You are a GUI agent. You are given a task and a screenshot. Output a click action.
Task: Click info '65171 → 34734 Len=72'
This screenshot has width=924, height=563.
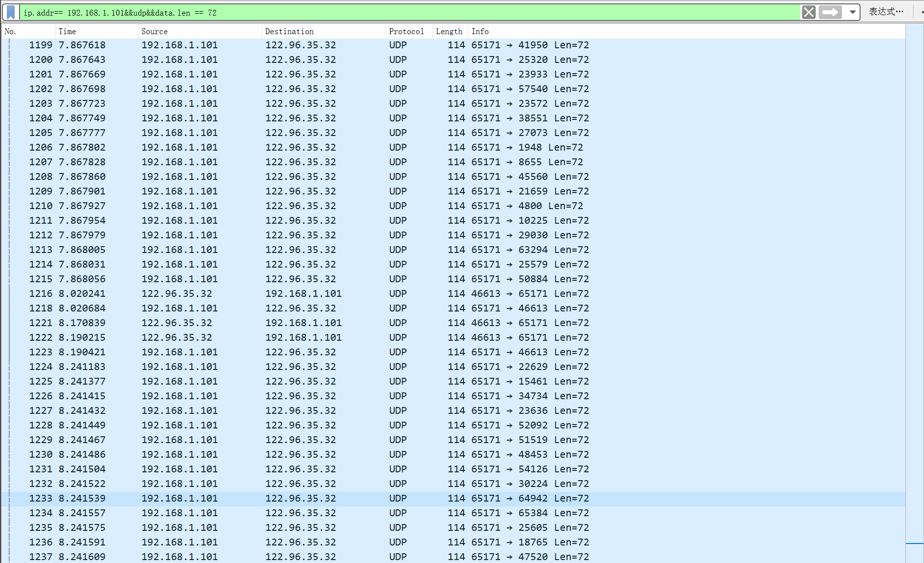click(x=530, y=396)
